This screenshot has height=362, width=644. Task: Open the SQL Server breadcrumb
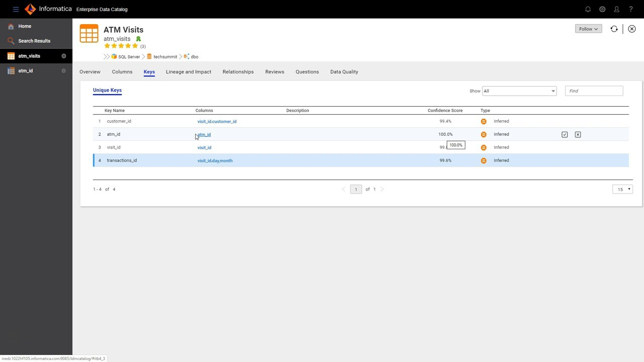click(x=126, y=57)
